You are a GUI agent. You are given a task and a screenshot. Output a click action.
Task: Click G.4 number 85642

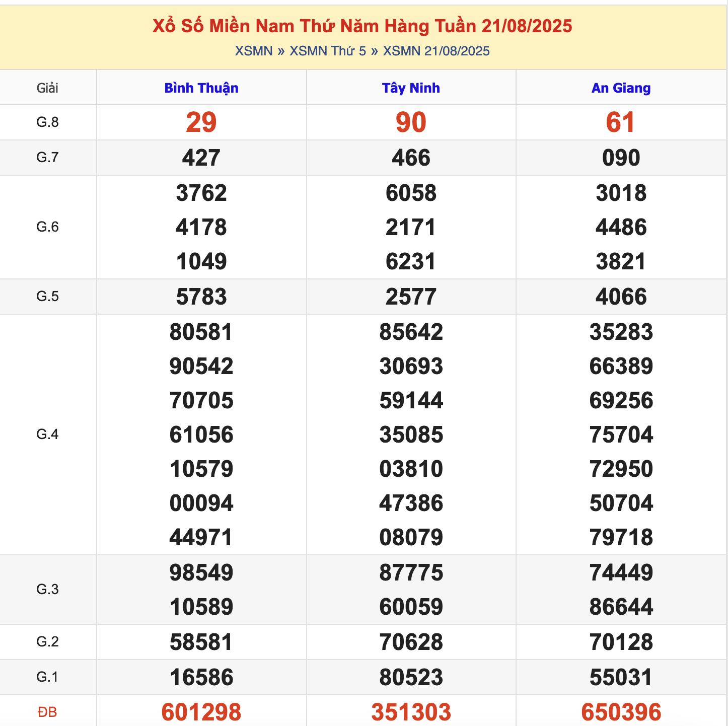[x=411, y=332]
